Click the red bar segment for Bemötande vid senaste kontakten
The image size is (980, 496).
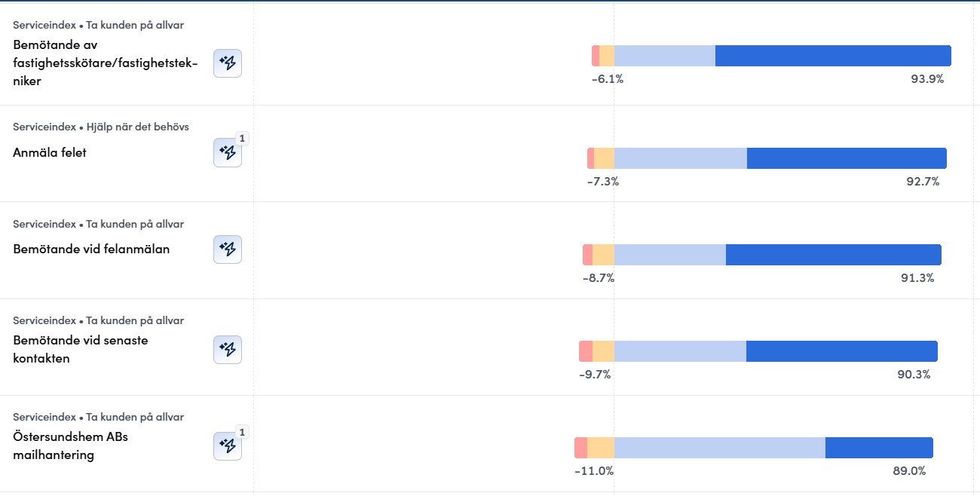586,351
